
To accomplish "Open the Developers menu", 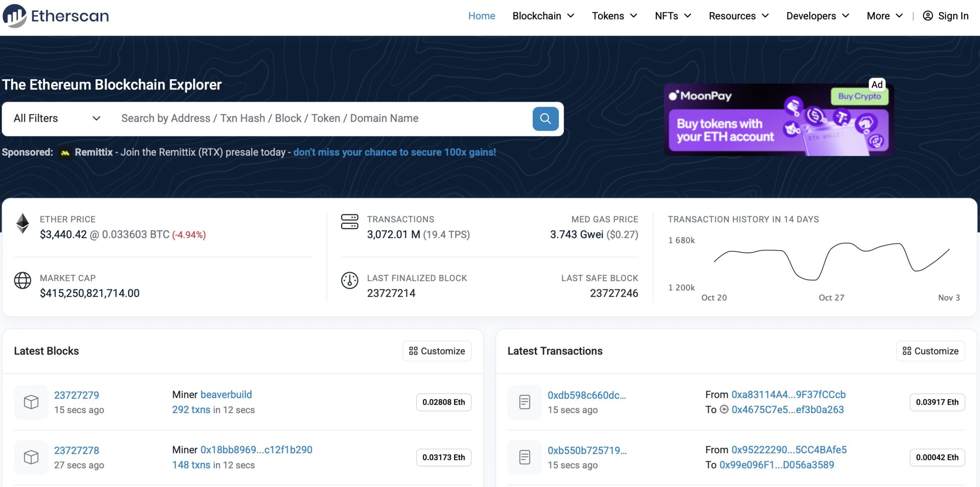I will [817, 16].
